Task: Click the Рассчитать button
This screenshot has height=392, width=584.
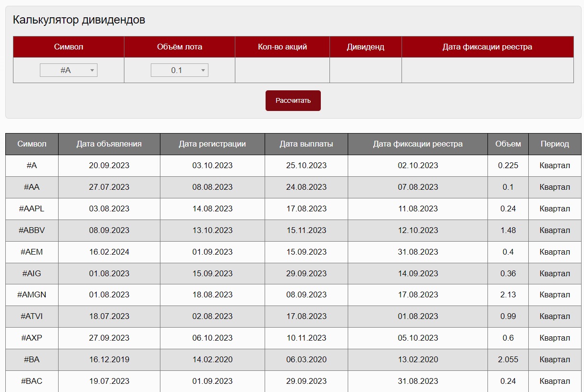Action: point(293,100)
